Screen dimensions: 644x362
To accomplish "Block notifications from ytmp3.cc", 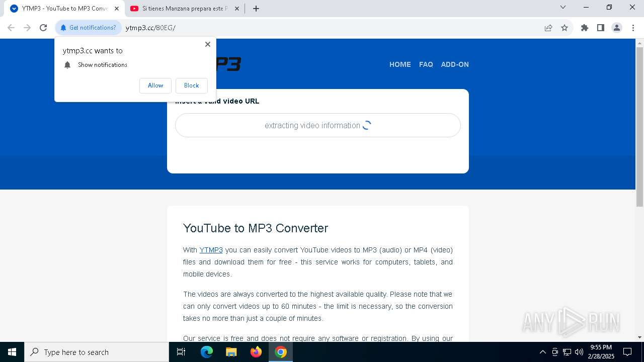I will point(192,85).
